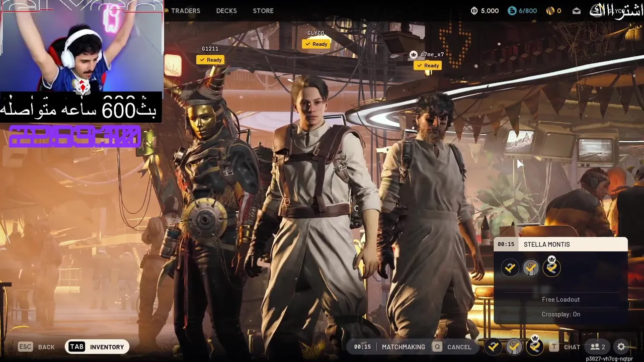This screenshot has width=644, height=362.
Task: Click the ESC key hint
Action: pos(25,346)
